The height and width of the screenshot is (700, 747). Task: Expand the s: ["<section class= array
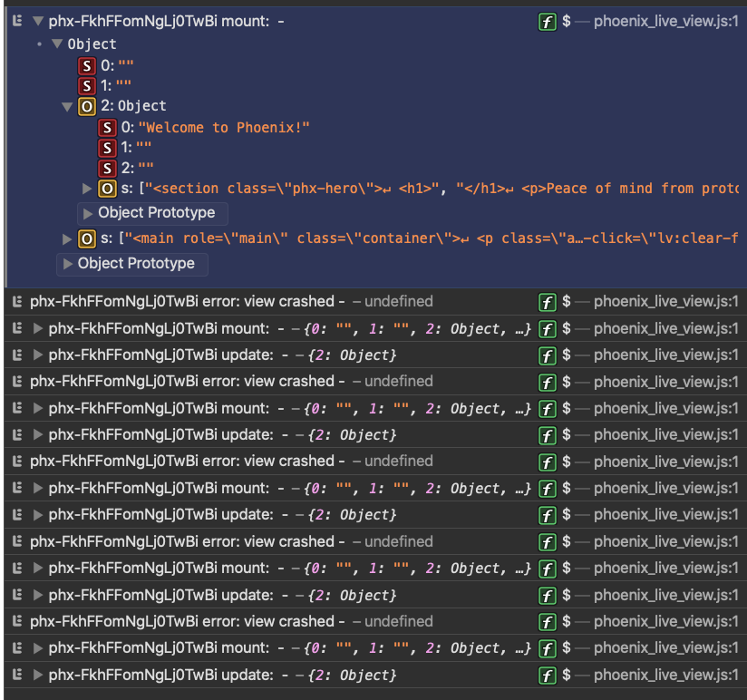tap(87, 189)
